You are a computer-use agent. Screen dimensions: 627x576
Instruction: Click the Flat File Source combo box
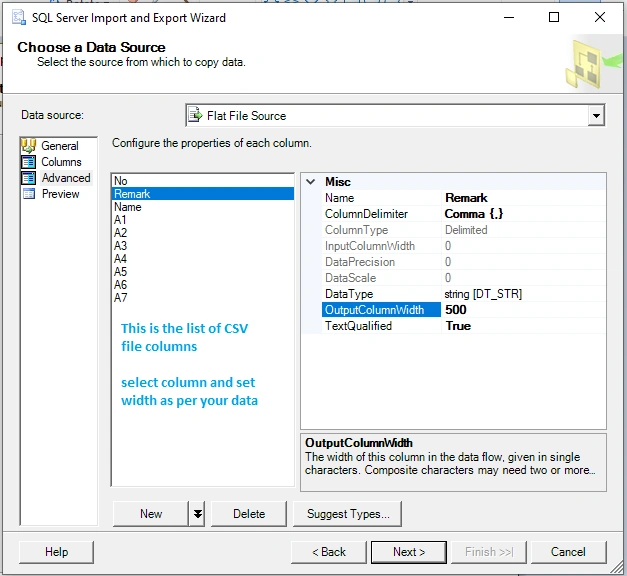[x=395, y=116]
